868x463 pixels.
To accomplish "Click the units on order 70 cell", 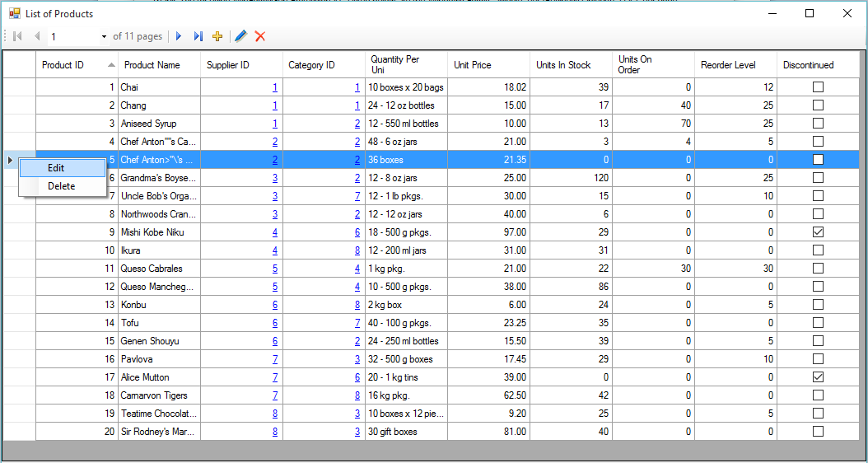I will point(654,124).
